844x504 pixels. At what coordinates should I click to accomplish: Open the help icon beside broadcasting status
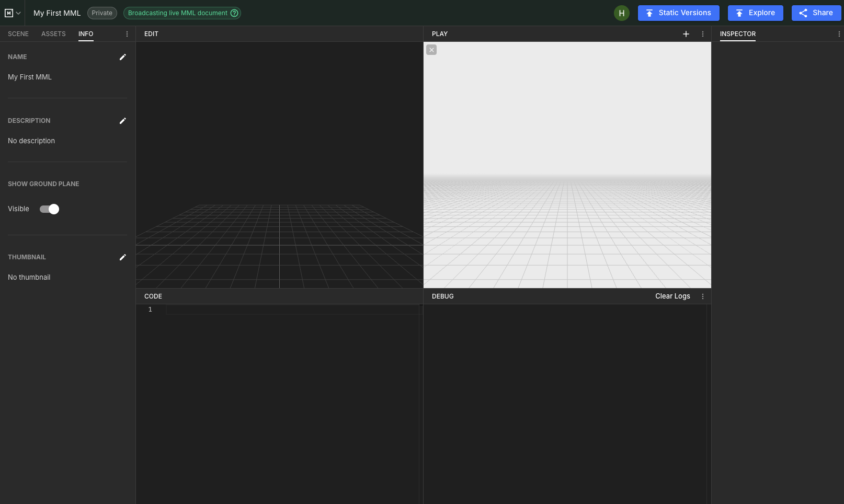click(x=234, y=13)
